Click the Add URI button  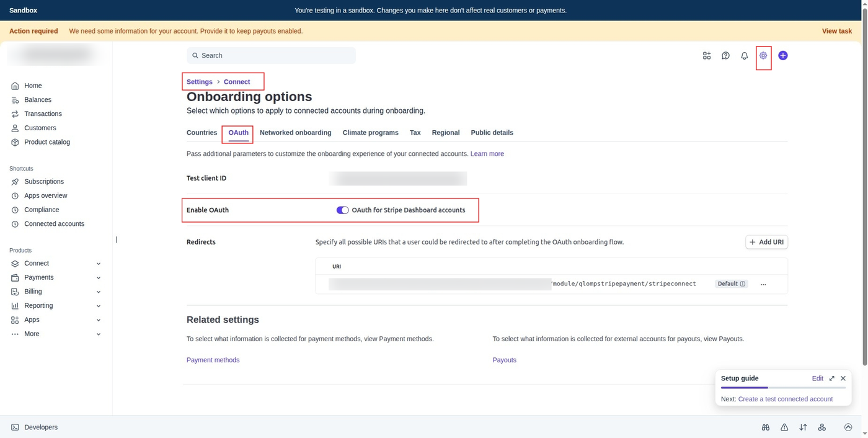766,243
